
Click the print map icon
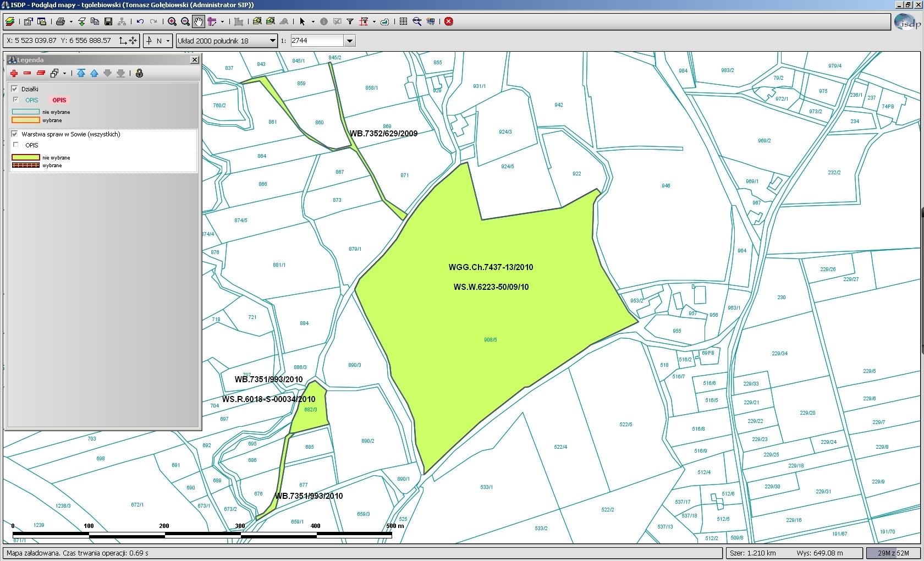[61, 21]
